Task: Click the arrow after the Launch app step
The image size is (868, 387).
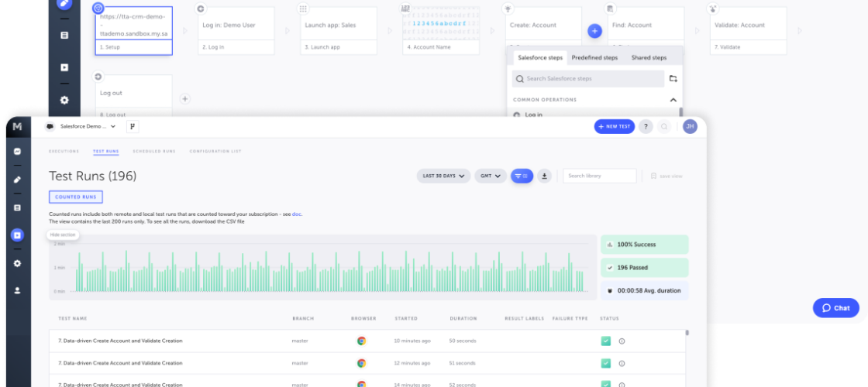Action: point(390,31)
